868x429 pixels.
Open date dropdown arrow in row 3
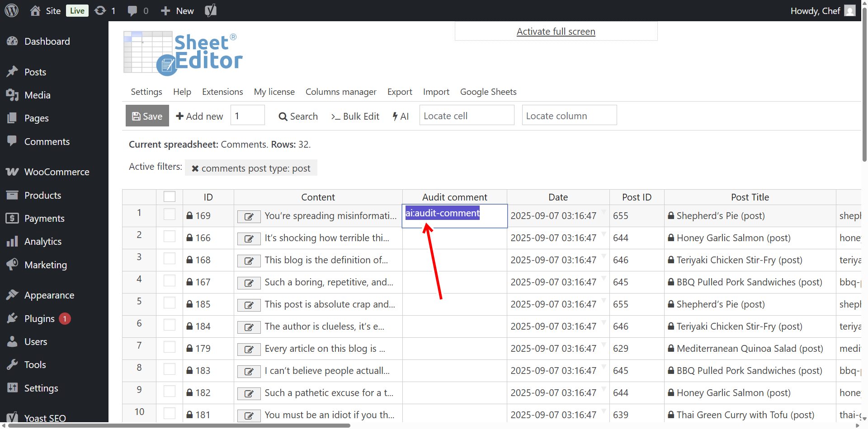click(604, 256)
